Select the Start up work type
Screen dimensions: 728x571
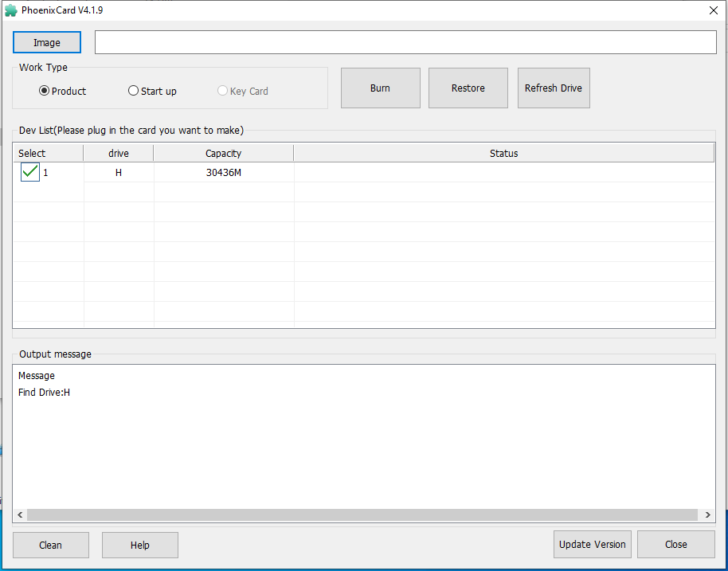[x=152, y=91]
